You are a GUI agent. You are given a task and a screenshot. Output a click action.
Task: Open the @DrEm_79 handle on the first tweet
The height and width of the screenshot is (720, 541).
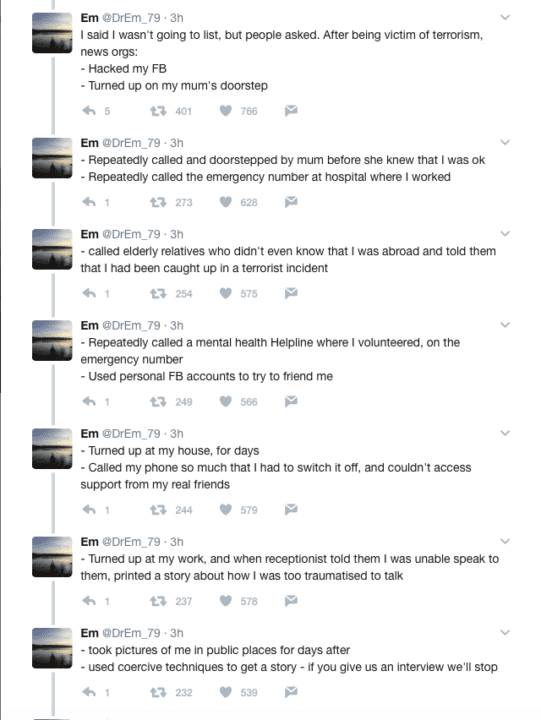(131, 18)
